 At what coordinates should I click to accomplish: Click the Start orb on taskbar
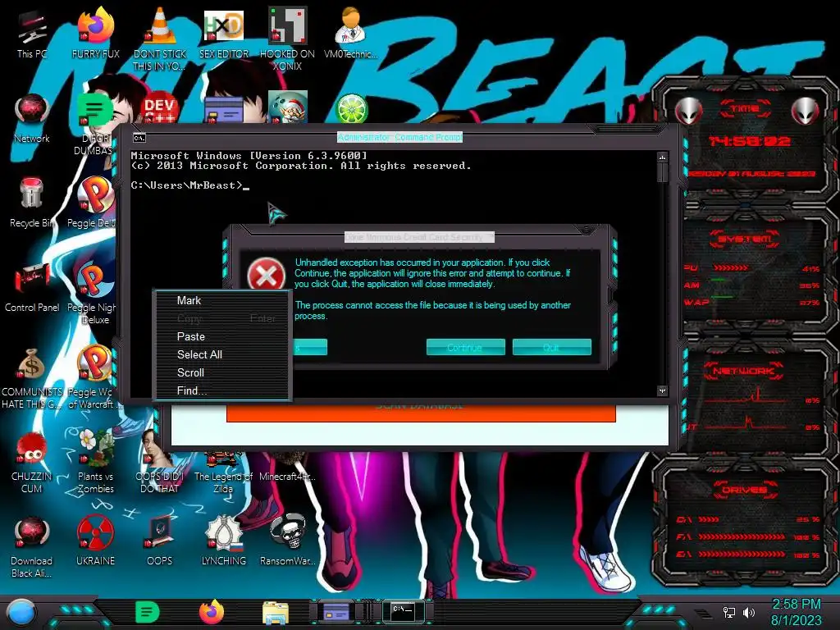tap(21, 612)
